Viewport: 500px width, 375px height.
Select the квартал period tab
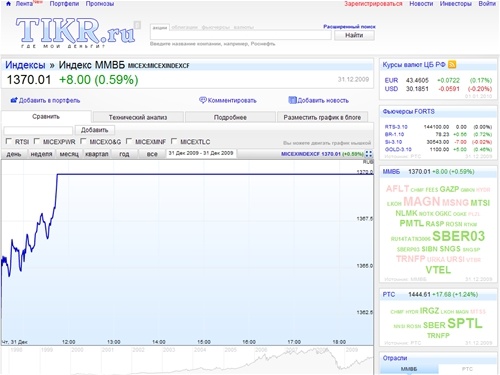tap(97, 154)
